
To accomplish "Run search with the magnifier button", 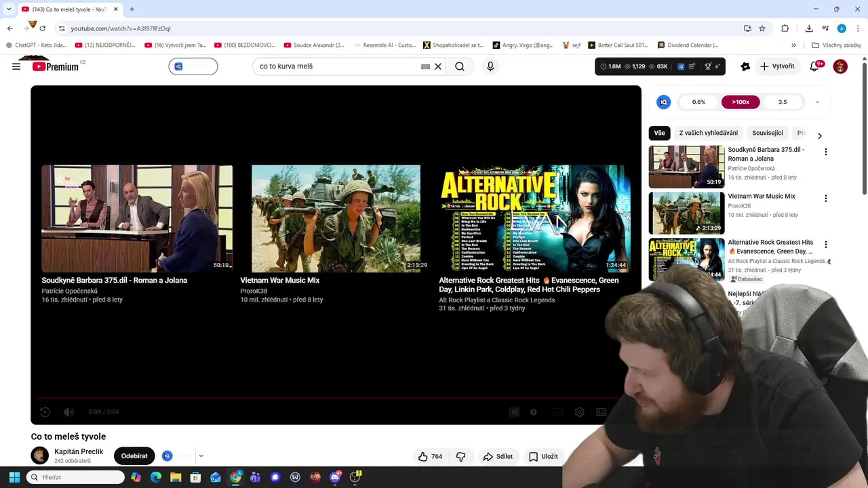I will 460,66.
